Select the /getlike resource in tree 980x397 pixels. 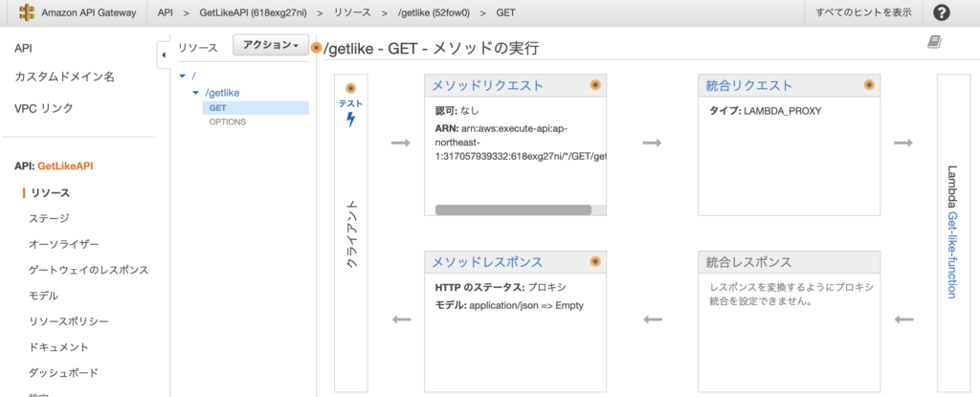click(222, 93)
